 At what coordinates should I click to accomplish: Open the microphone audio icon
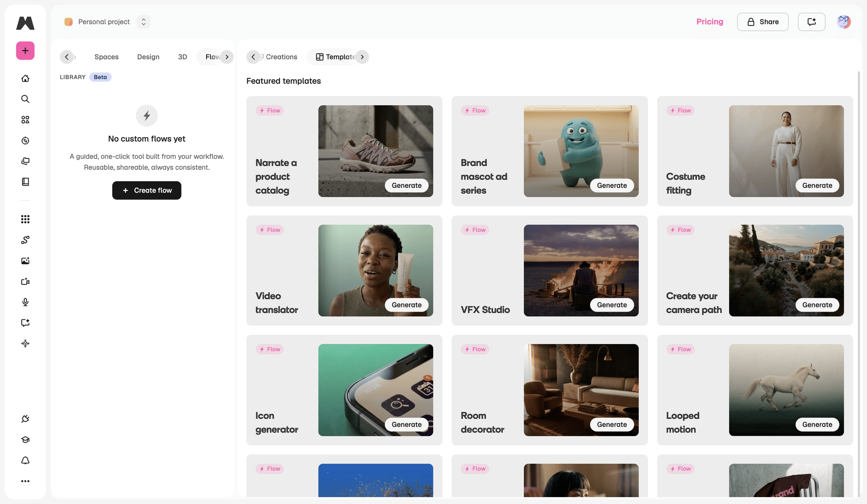pos(25,302)
